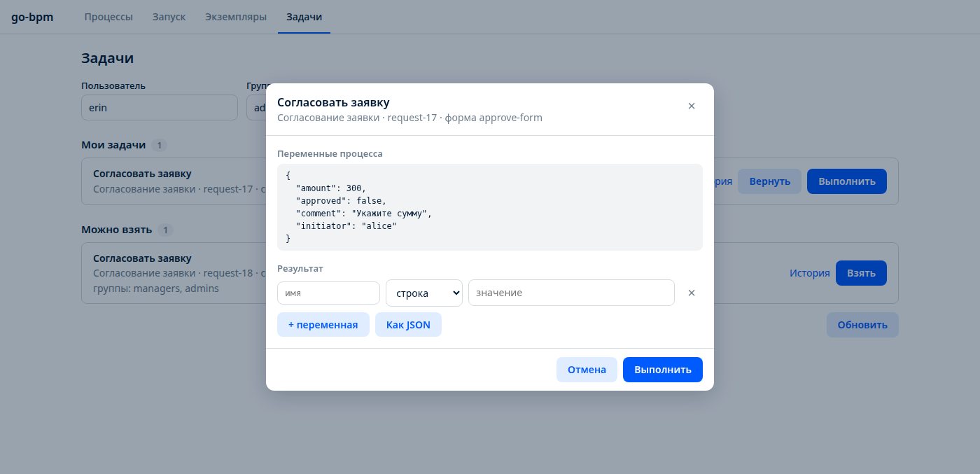The image size is (980, 474).
Task: Select the Задачи tab
Action: [x=304, y=17]
